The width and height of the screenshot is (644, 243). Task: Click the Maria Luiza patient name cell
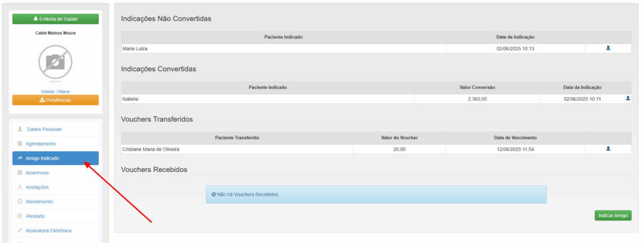tap(284, 48)
